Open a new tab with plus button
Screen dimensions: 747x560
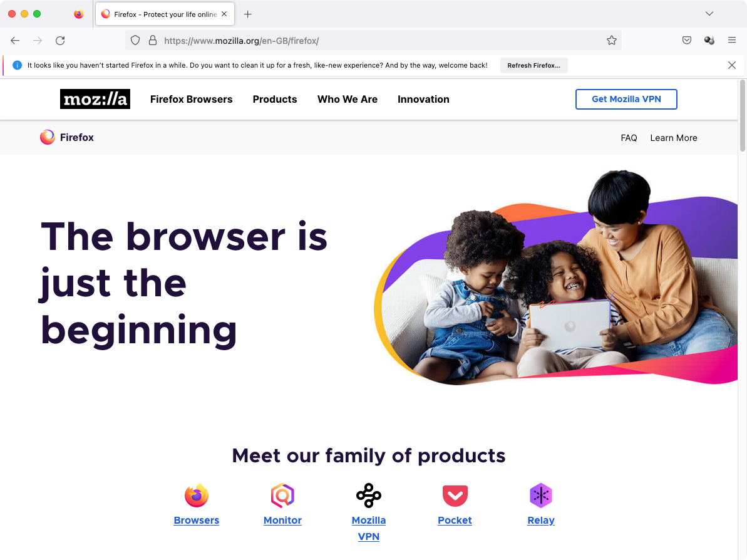point(248,14)
